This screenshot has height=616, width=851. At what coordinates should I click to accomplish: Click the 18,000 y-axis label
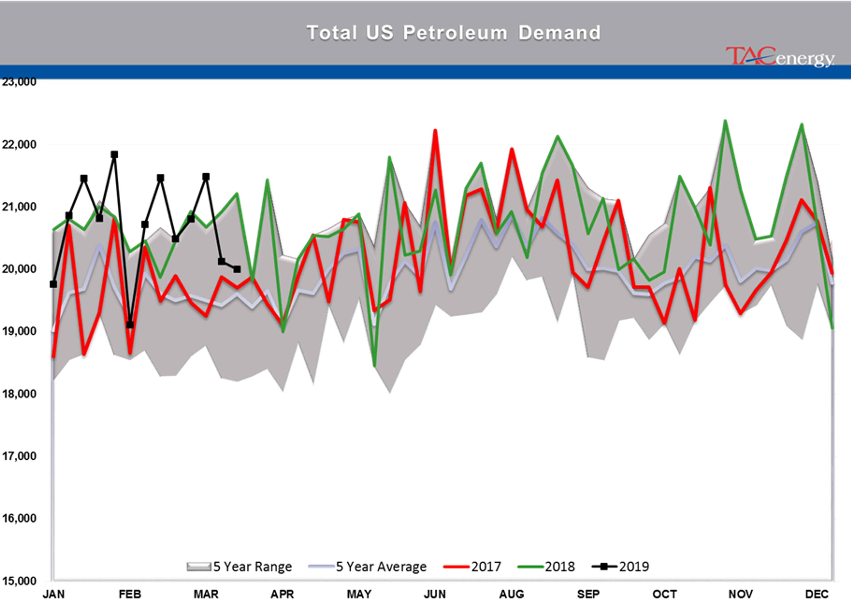pyautogui.click(x=19, y=394)
